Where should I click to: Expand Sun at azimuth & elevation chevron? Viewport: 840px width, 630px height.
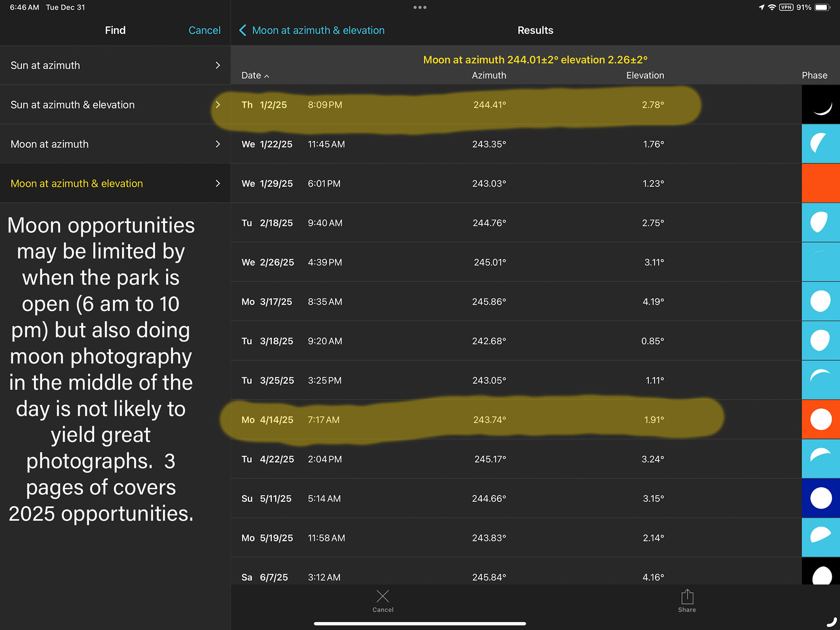coord(217,105)
